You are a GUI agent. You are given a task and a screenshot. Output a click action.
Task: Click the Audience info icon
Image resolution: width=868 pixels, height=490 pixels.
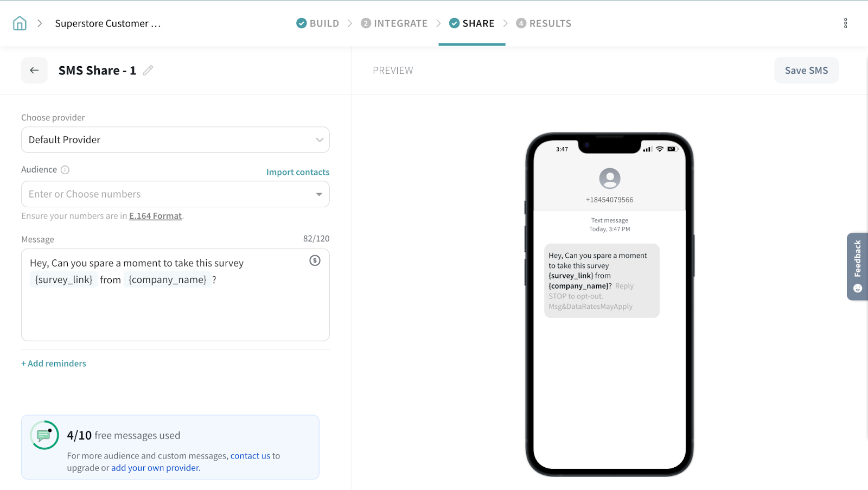coord(65,170)
